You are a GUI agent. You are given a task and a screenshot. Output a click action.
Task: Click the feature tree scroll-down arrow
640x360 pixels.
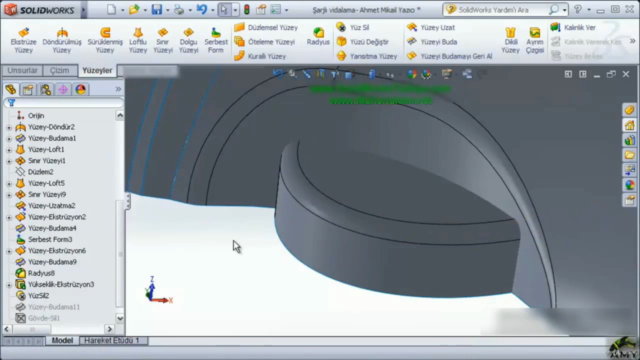(x=120, y=318)
